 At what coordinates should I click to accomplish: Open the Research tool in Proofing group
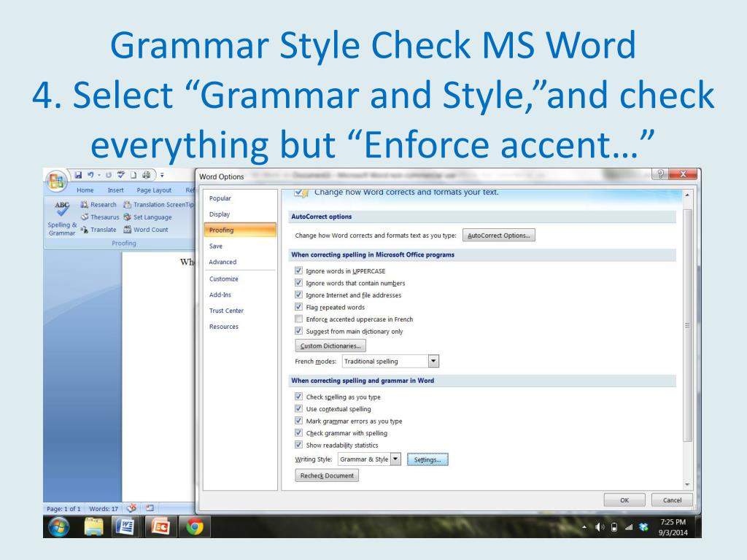(98, 204)
